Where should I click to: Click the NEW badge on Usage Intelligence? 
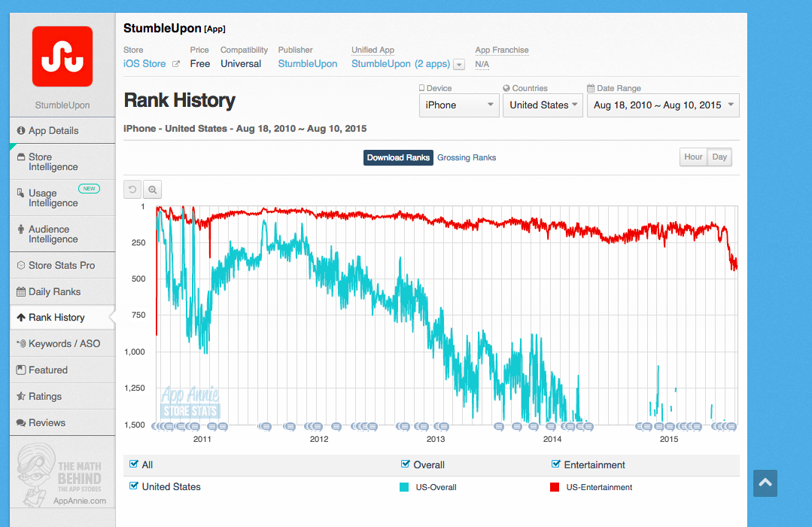click(89, 189)
